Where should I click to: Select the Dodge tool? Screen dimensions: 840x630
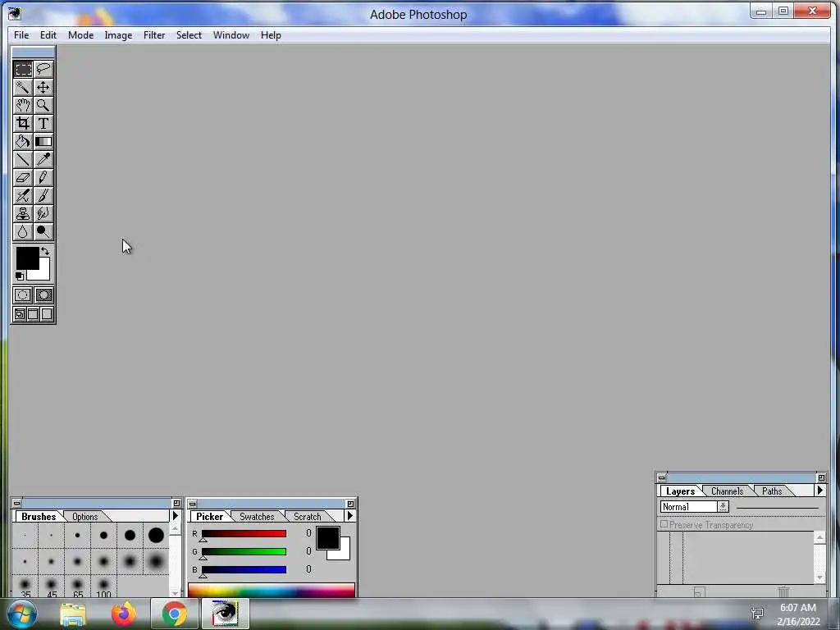(x=43, y=232)
